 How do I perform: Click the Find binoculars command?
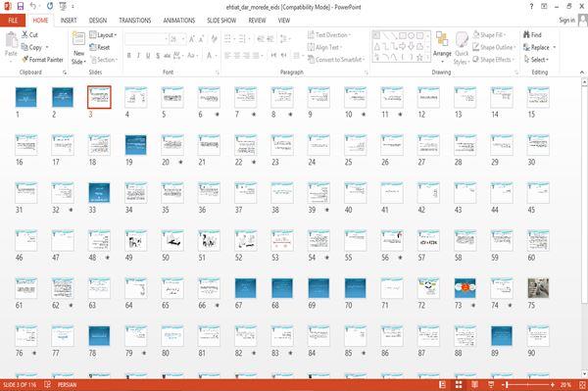pyautogui.click(x=532, y=34)
